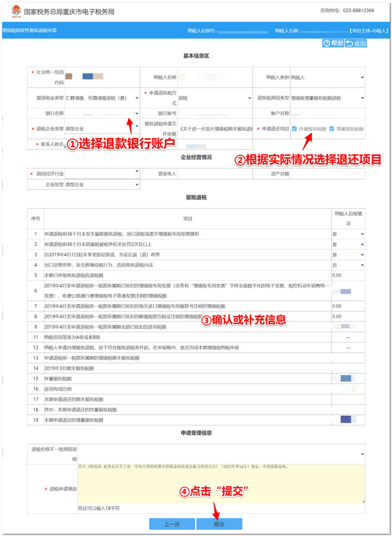The image size is (392, 536).
Task: Toggle the 增量留抵税额 checkbox
Action: point(332,129)
